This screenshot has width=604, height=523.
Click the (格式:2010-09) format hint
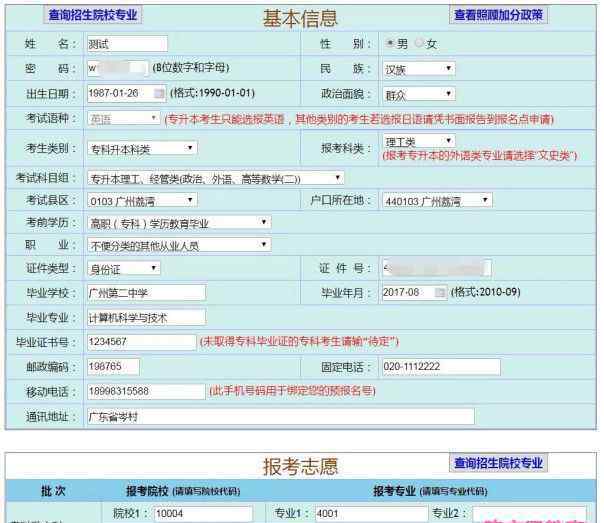[485, 292]
